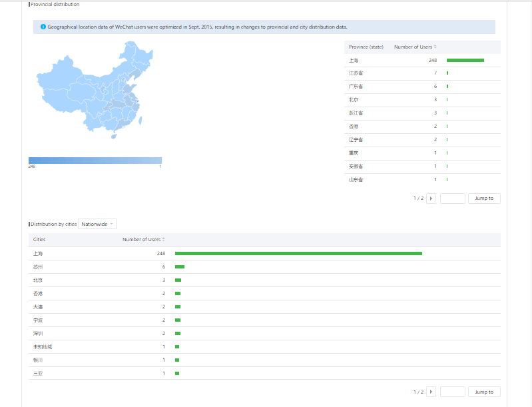The width and height of the screenshot is (532, 407).
Task: Click the blue gradient legend bar
Action: tap(95, 161)
